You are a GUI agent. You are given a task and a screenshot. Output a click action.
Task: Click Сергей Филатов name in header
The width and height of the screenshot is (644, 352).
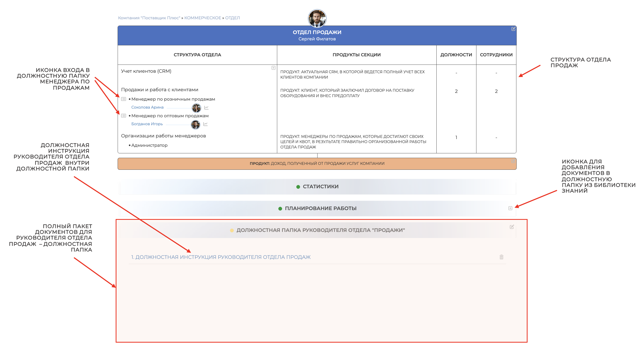[x=317, y=39]
